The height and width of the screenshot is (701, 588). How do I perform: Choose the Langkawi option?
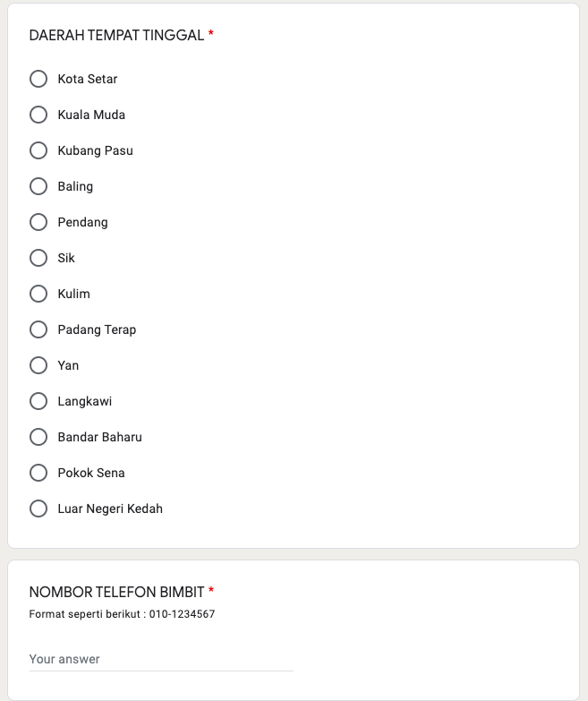(x=38, y=401)
